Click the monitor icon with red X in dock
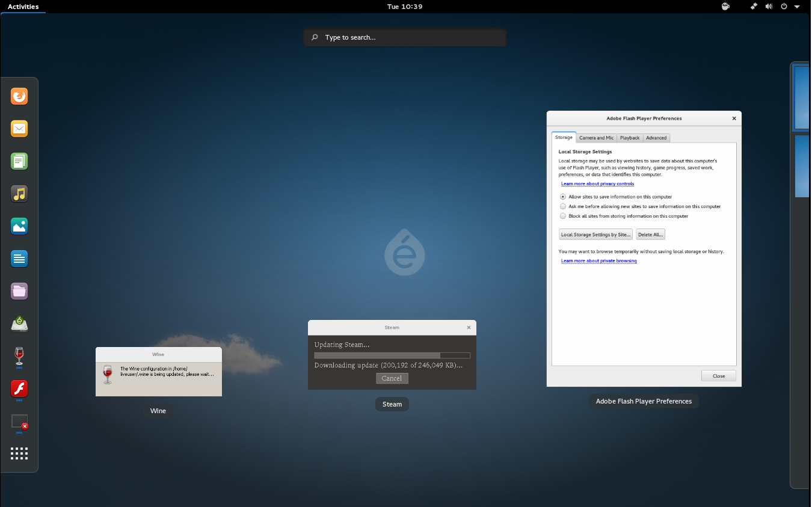The width and height of the screenshot is (812, 507). [x=19, y=421]
